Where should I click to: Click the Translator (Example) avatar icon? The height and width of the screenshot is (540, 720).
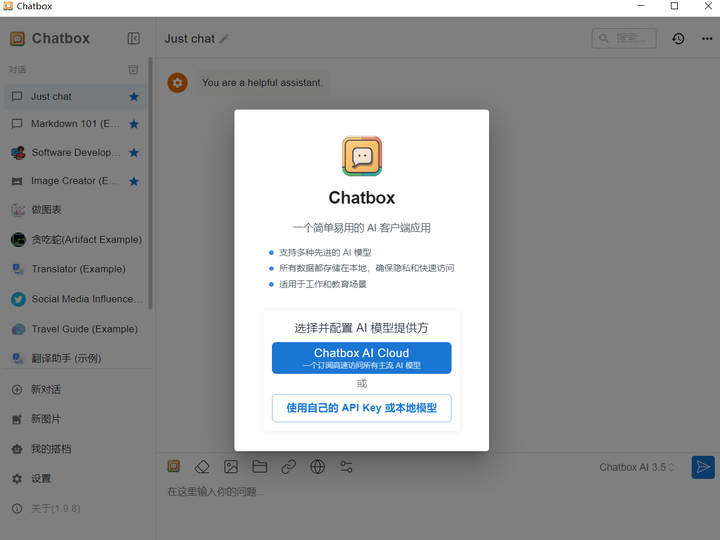coord(18,269)
